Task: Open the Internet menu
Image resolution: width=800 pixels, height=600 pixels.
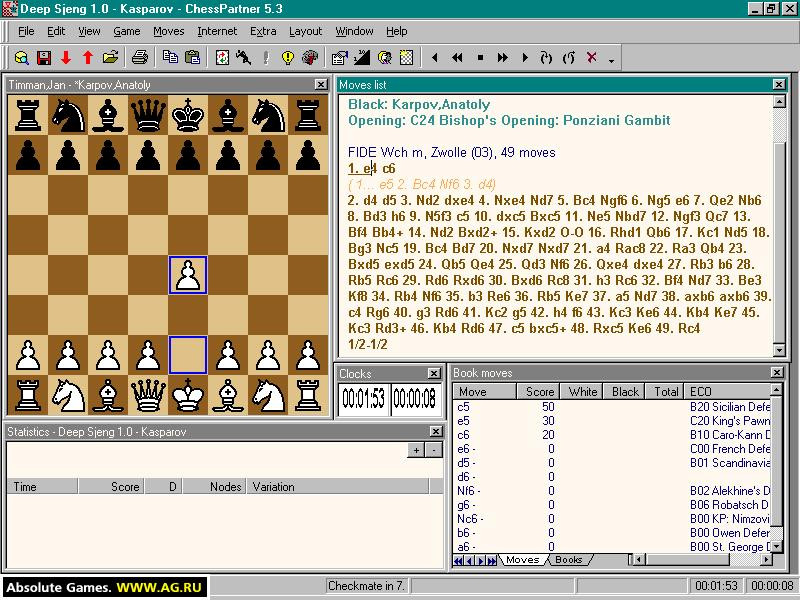Action: [x=217, y=31]
